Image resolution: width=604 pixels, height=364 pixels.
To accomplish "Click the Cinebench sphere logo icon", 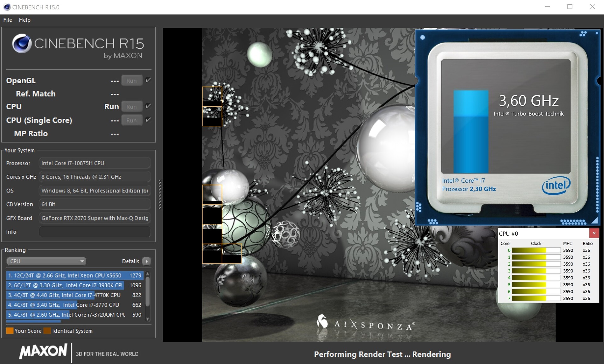I will pyautogui.click(x=22, y=43).
